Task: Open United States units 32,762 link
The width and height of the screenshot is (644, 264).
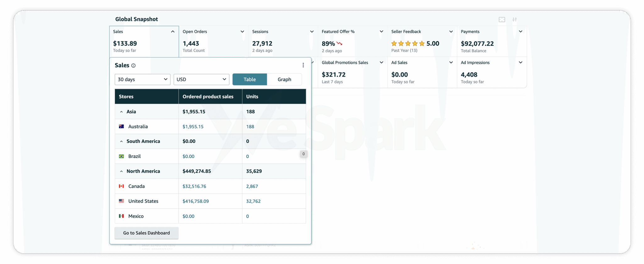Action: [x=253, y=201]
